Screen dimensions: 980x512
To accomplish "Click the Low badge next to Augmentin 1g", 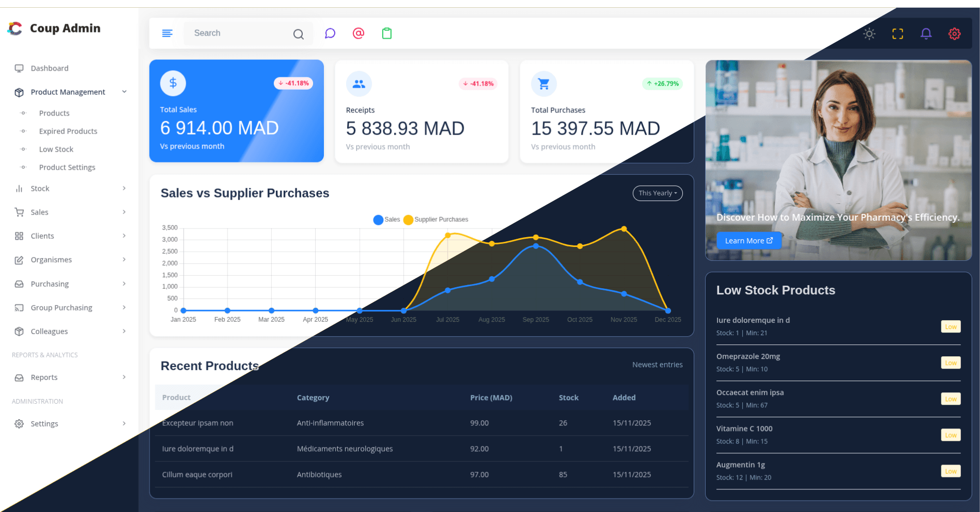I will tap(951, 471).
